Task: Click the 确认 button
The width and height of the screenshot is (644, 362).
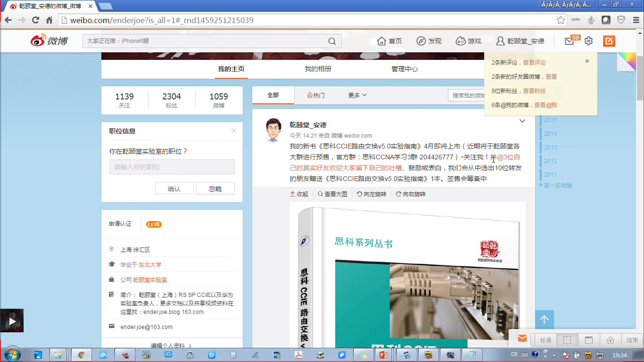Action: tap(174, 189)
